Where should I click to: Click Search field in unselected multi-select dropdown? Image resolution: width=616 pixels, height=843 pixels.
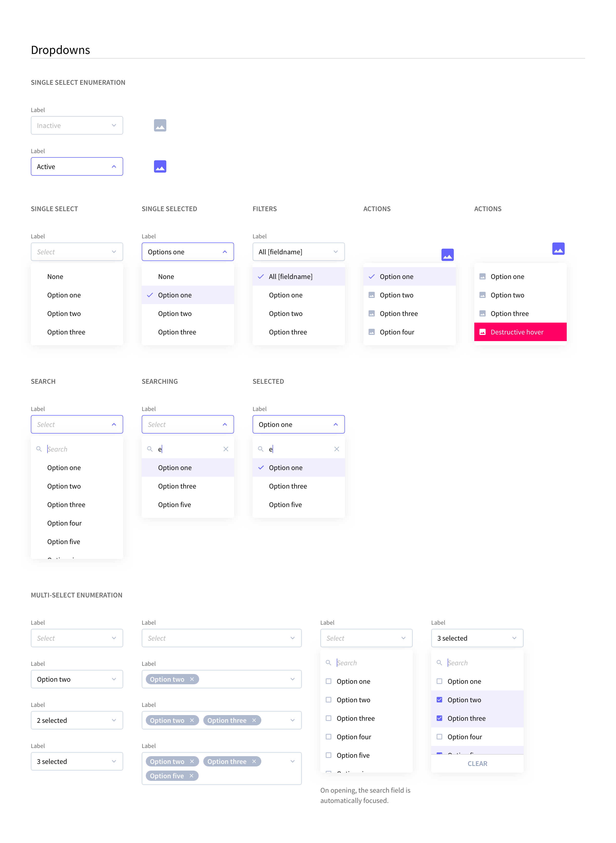(x=366, y=663)
